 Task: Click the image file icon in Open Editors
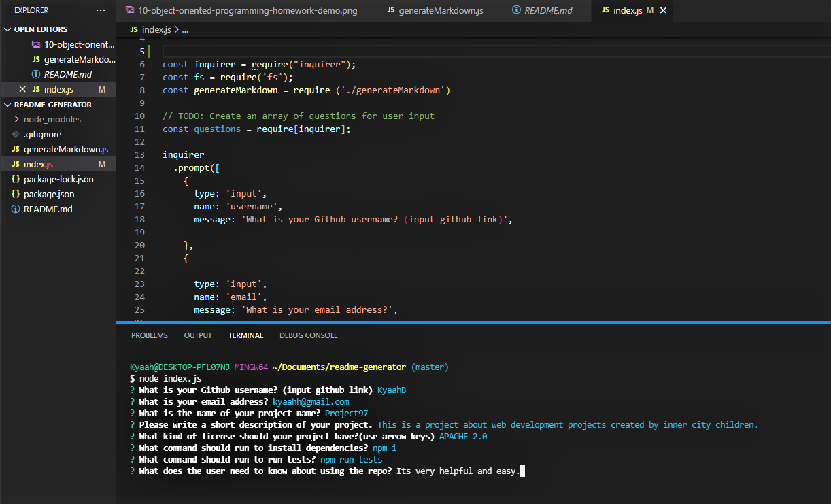36,44
